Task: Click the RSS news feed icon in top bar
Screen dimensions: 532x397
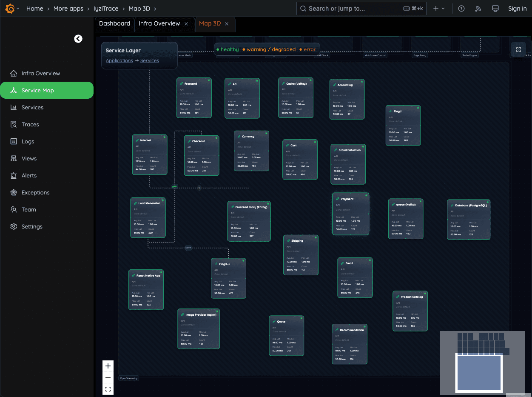Action: pos(478,9)
